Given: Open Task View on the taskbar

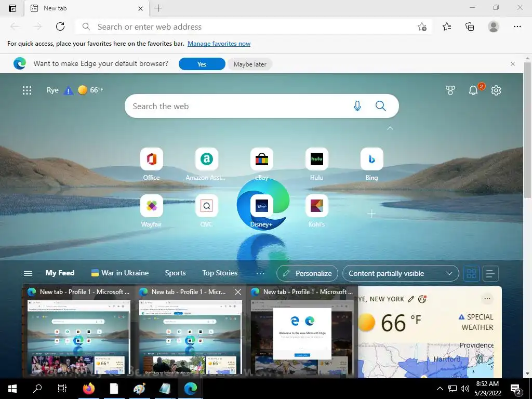Looking at the screenshot, I should [62, 389].
